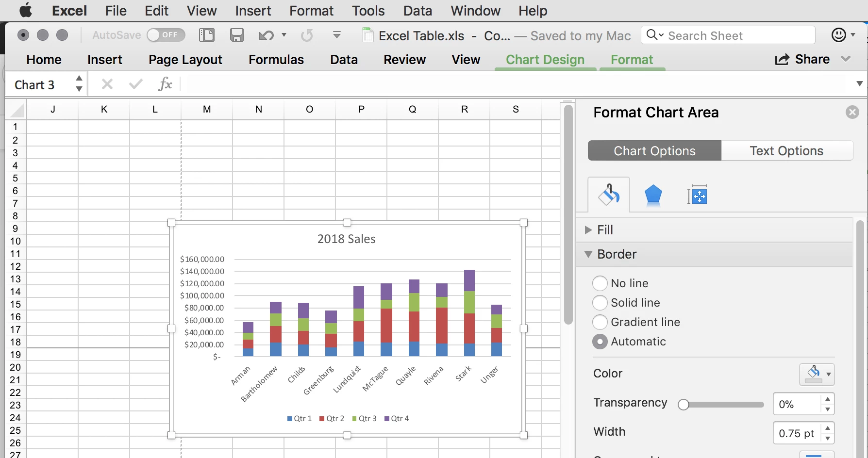
Task: Open the Name Box stepper arrows
Action: click(79, 83)
